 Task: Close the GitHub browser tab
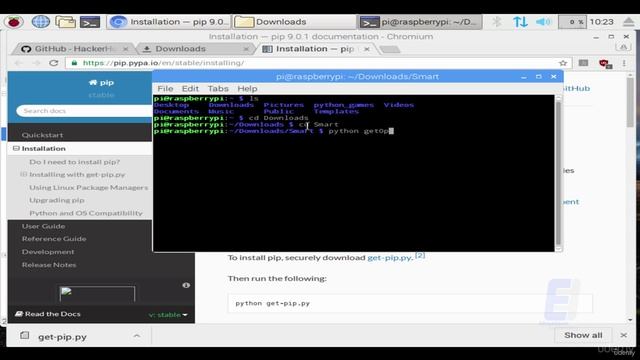[125, 49]
